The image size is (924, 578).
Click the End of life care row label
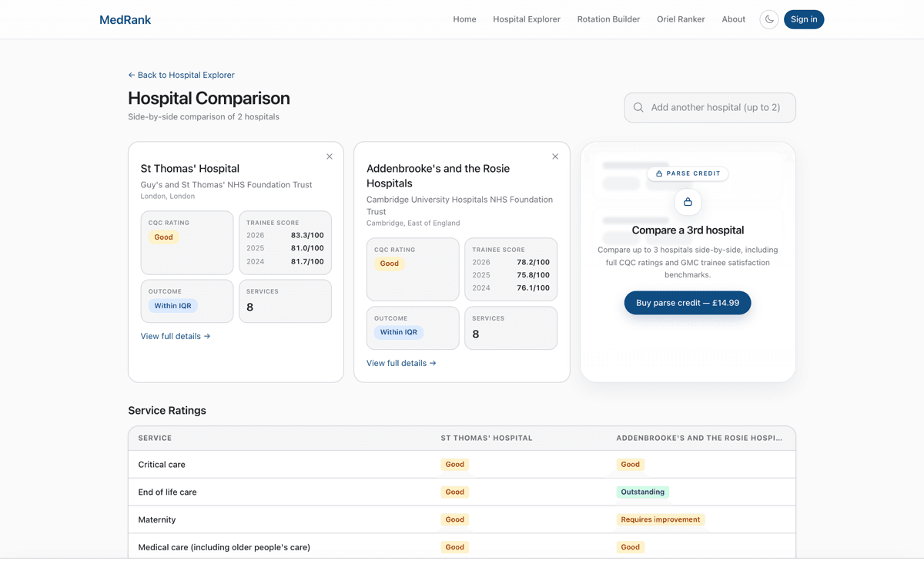[167, 492]
